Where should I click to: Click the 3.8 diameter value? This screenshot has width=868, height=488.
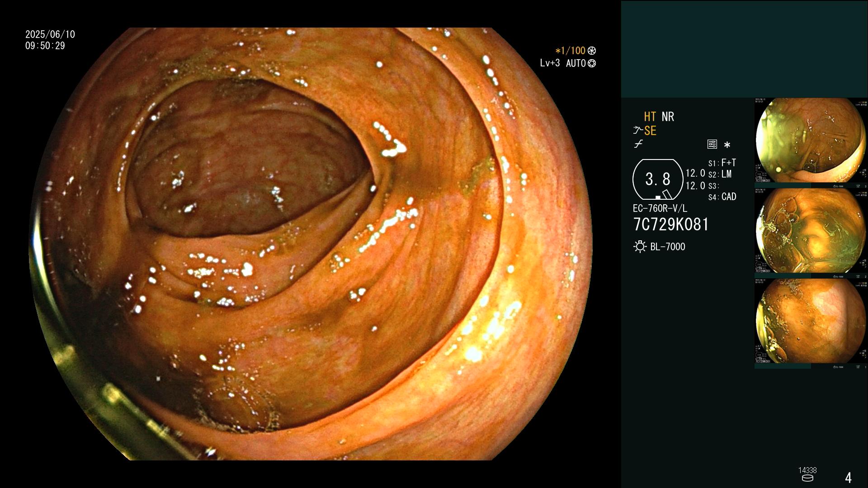point(658,179)
